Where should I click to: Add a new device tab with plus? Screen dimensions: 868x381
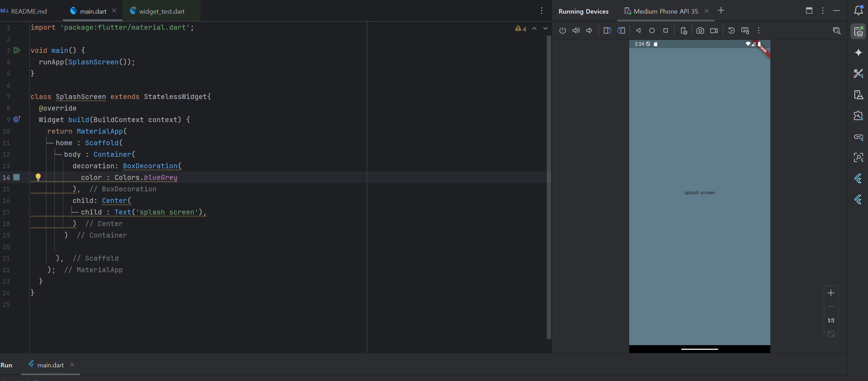[x=721, y=11]
